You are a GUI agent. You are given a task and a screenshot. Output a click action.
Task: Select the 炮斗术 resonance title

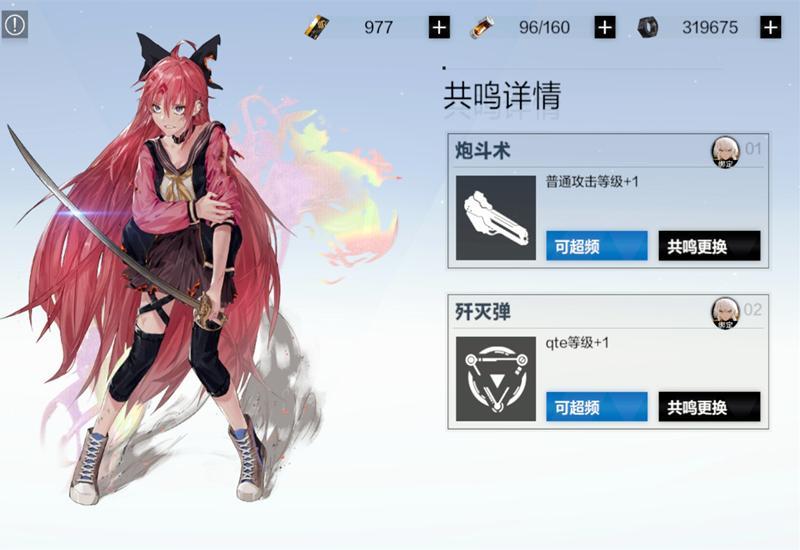[x=483, y=151]
